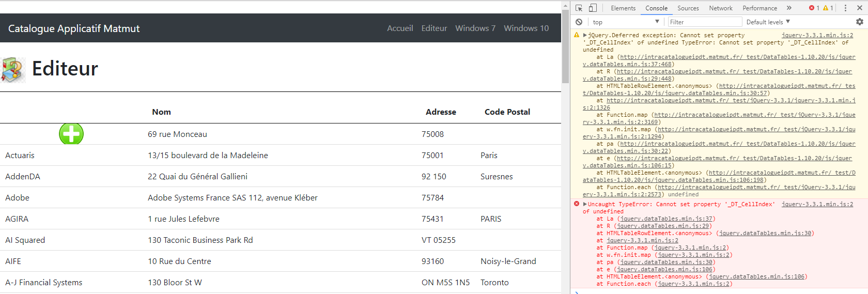Viewport: 868px width, 294px height.
Task: Expand the Uncaught TypeError message
Action: click(x=585, y=204)
